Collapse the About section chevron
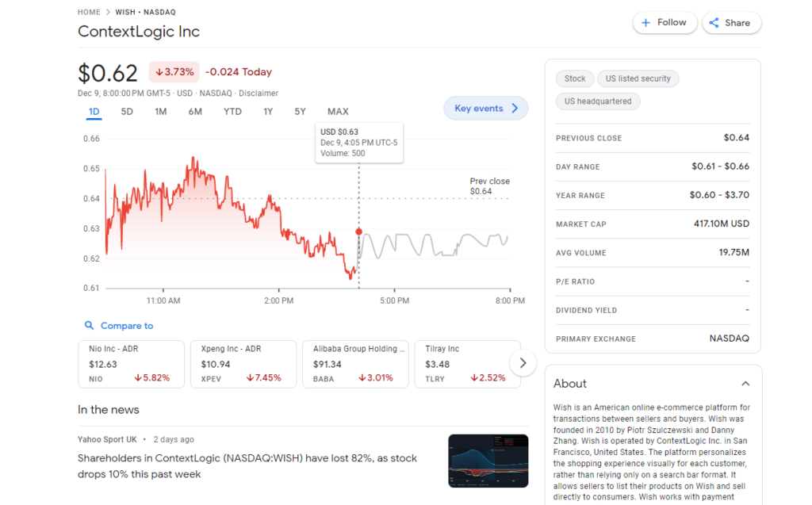Image resolution: width=812 pixels, height=505 pixels. [x=745, y=384]
